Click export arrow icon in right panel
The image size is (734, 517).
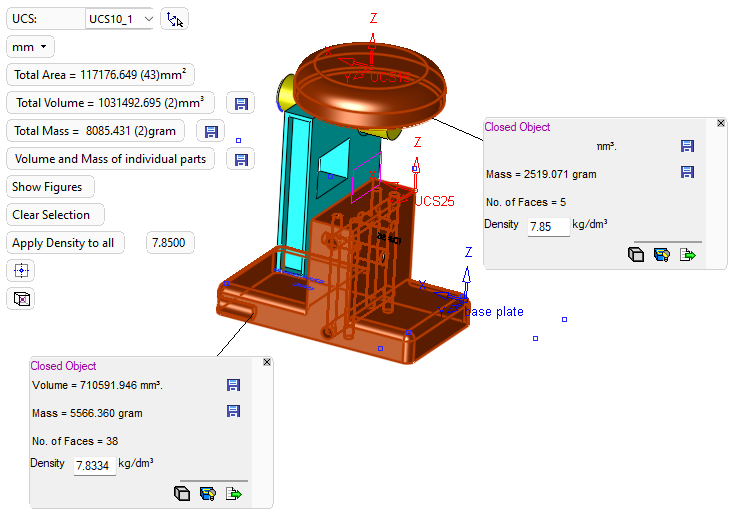(687, 255)
